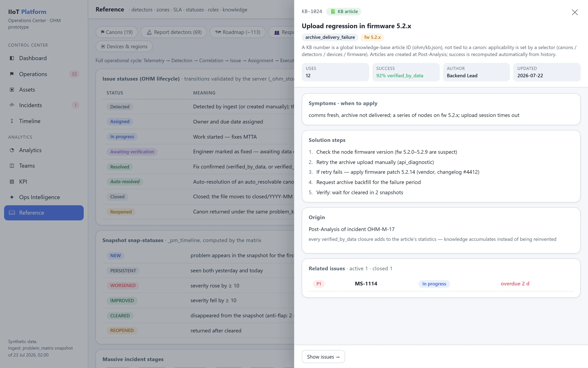Image resolution: width=588 pixels, height=368 pixels.
Task: Open the Assets page
Action: point(44,90)
